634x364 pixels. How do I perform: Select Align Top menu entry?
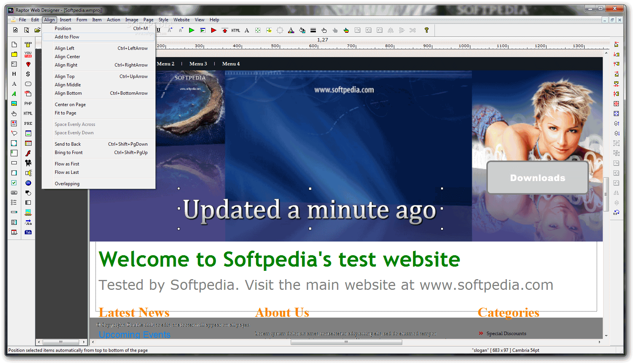(x=99, y=76)
